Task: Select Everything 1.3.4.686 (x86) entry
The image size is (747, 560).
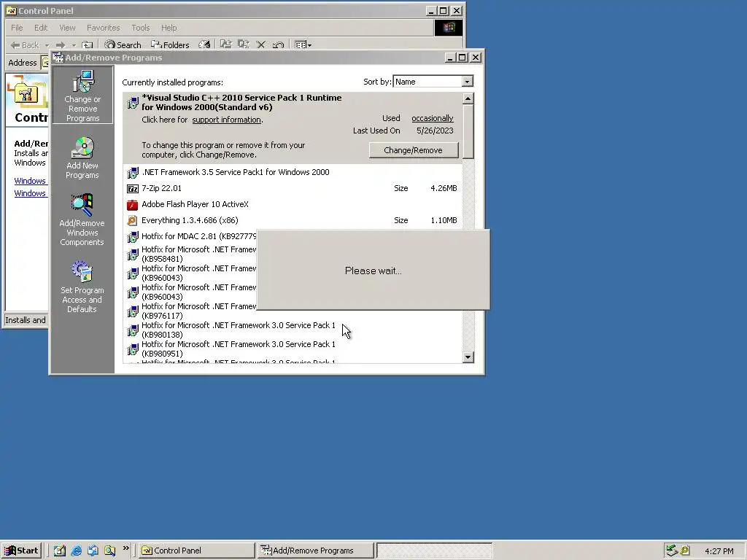Action: (293, 220)
